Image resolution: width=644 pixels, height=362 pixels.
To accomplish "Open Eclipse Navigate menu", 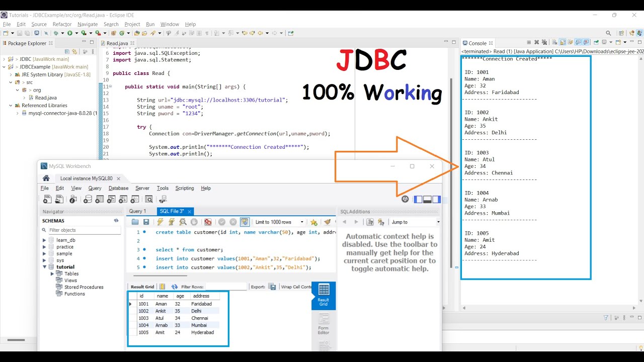I will [x=88, y=24].
